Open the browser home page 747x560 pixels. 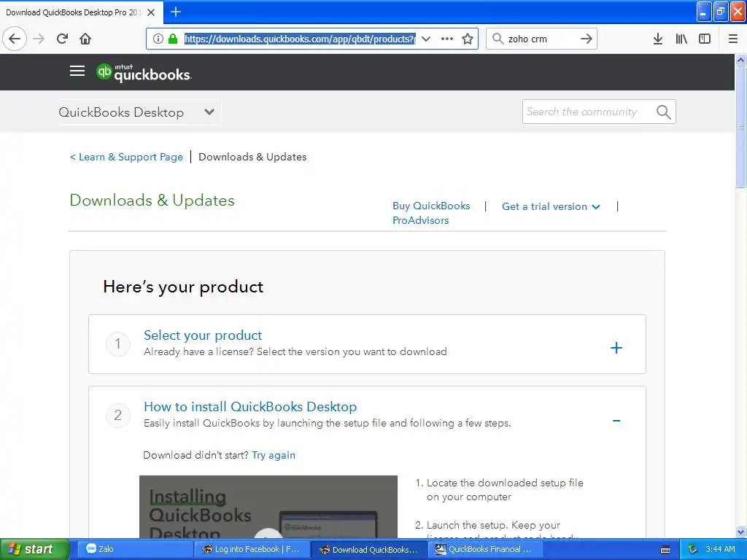(x=85, y=39)
